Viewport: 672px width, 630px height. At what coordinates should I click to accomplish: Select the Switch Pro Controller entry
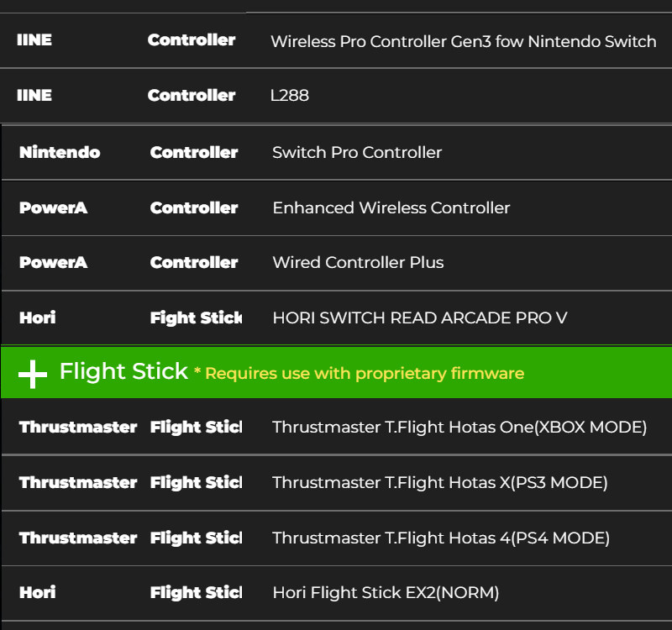coord(357,153)
